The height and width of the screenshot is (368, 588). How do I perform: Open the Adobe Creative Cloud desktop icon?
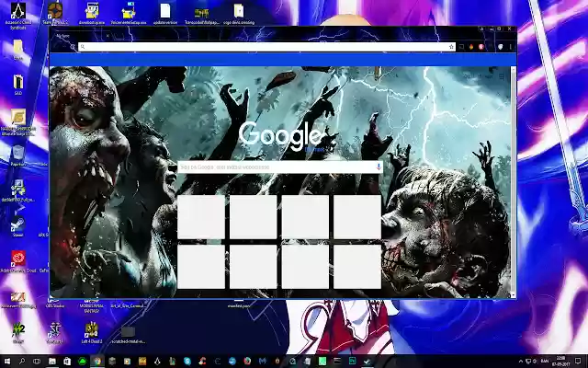tap(18, 261)
